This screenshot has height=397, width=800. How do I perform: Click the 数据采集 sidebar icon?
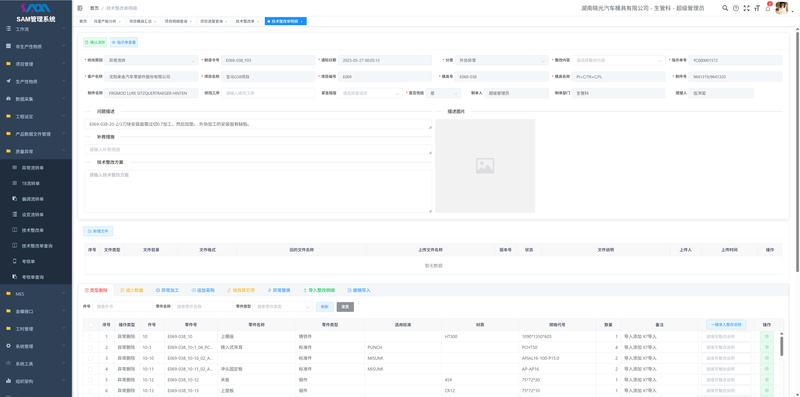pyautogui.click(x=8, y=98)
